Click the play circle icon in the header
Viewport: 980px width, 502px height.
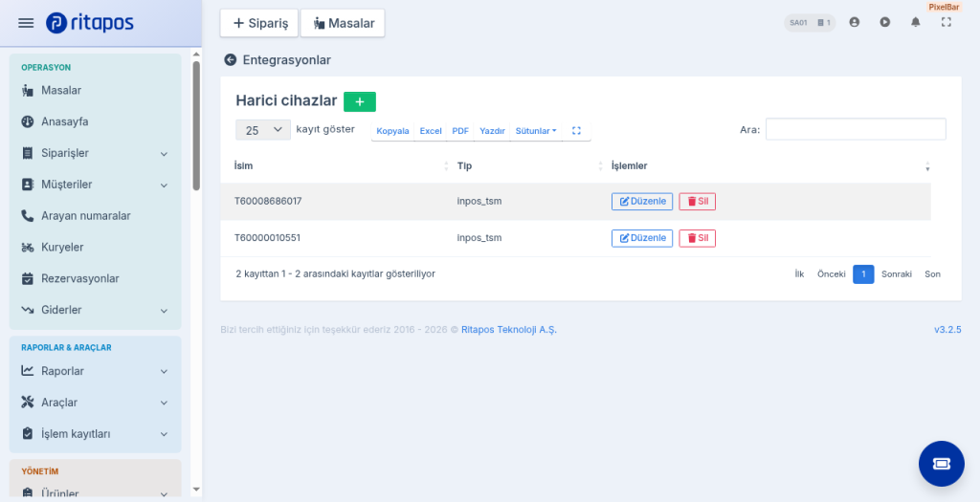885,23
